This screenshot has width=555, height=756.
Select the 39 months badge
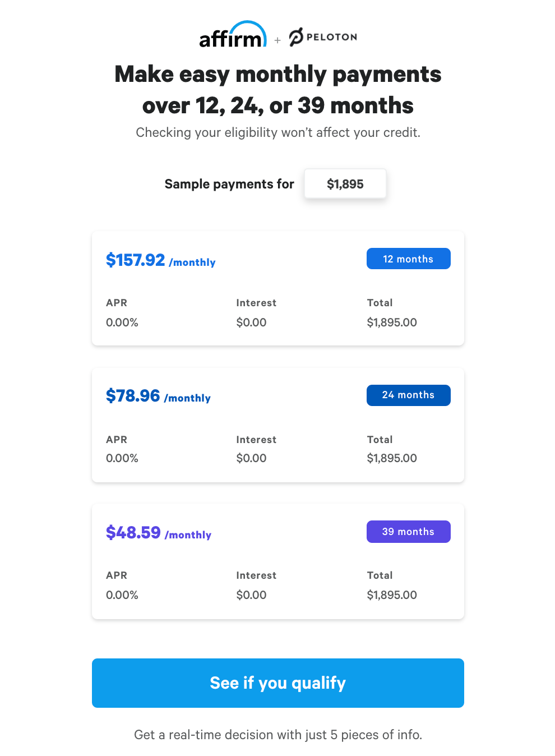click(x=408, y=531)
